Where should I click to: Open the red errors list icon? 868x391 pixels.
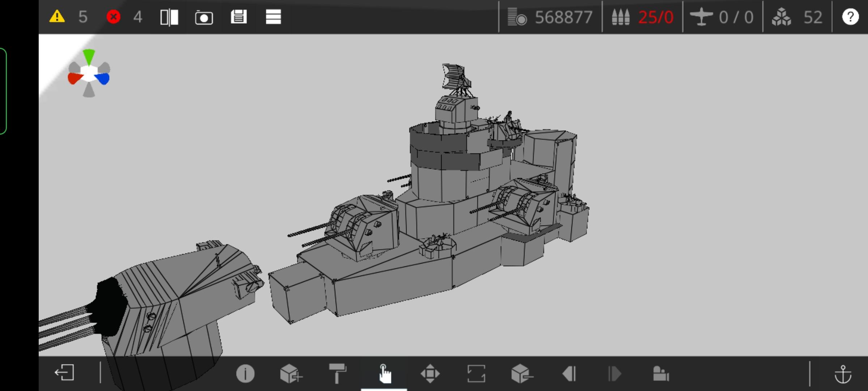tap(113, 17)
